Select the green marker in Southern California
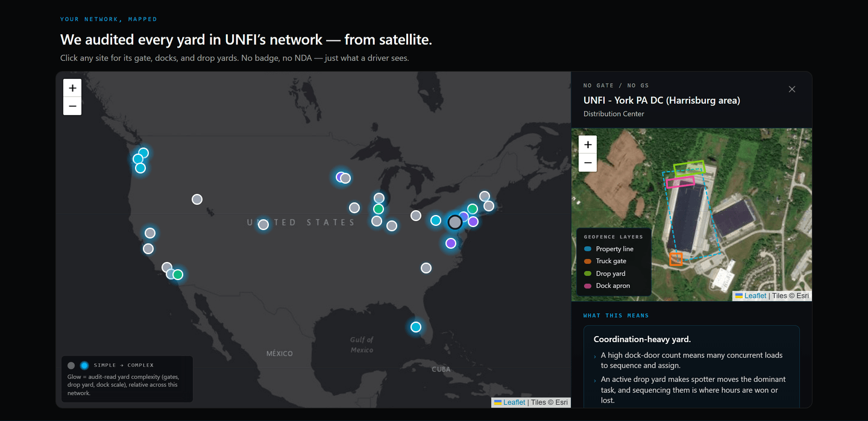868x421 pixels. (x=178, y=275)
